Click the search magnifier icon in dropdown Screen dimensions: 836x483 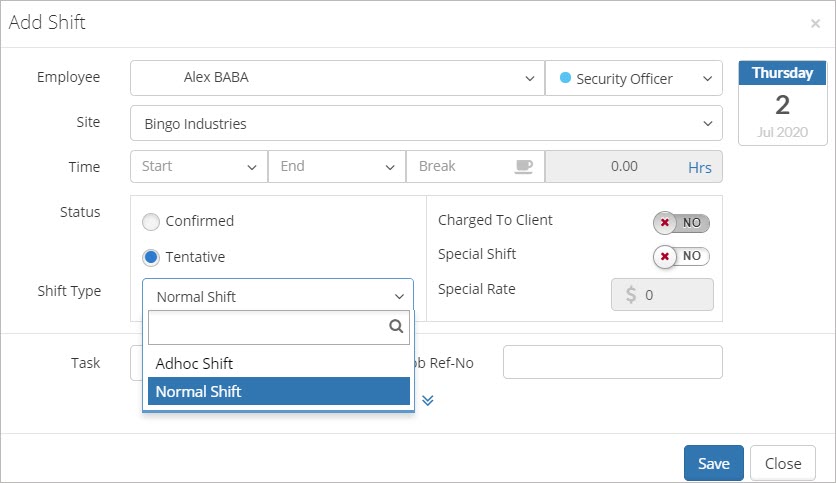(x=395, y=326)
